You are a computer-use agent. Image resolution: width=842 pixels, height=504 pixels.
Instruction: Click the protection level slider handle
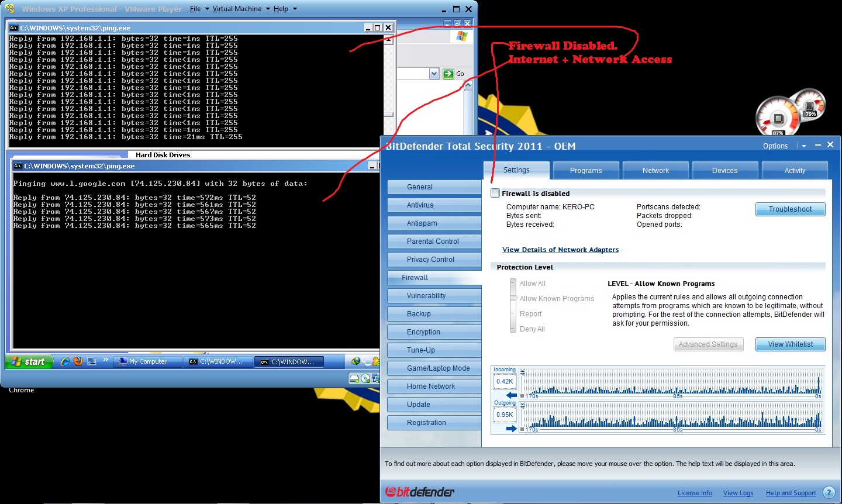(x=512, y=299)
